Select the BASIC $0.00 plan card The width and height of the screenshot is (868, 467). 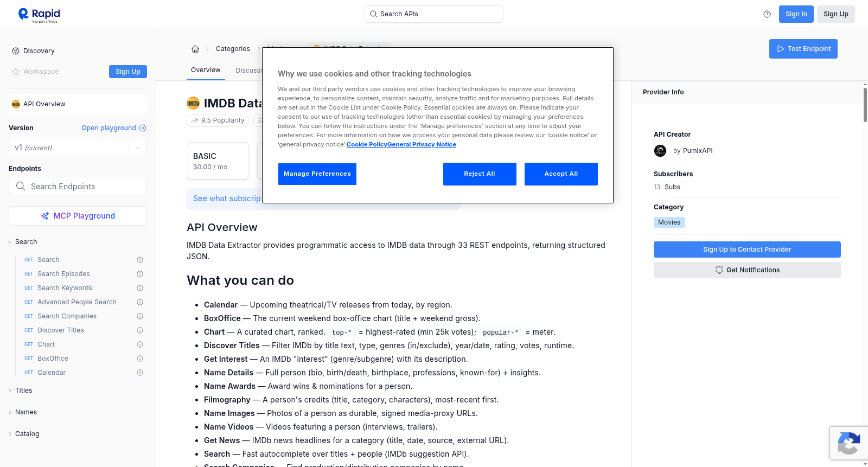tap(218, 161)
